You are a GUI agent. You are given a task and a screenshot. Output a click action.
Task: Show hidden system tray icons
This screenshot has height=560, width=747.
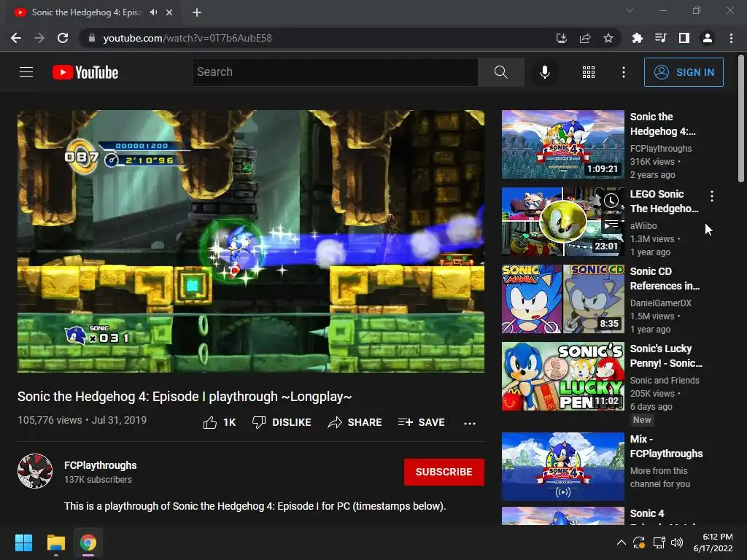[x=622, y=542]
